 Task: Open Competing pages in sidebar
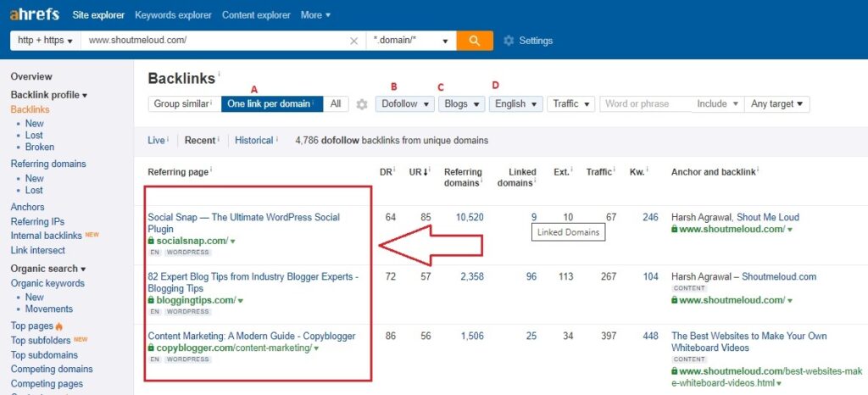47,383
